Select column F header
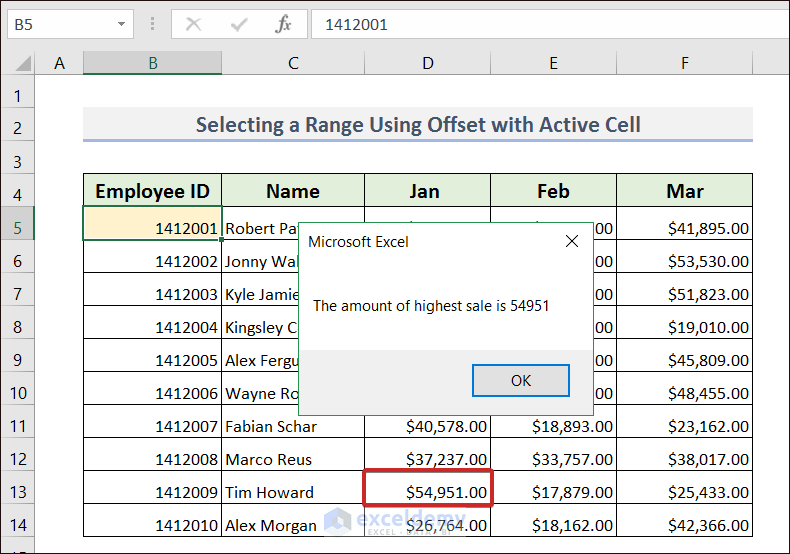 684,63
